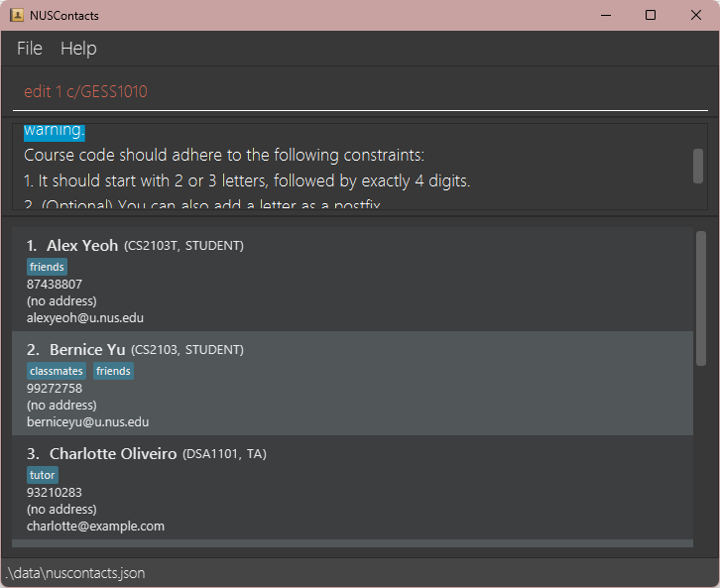Open the Help menu
This screenshot has width=720, height=588.
(78, 49)
